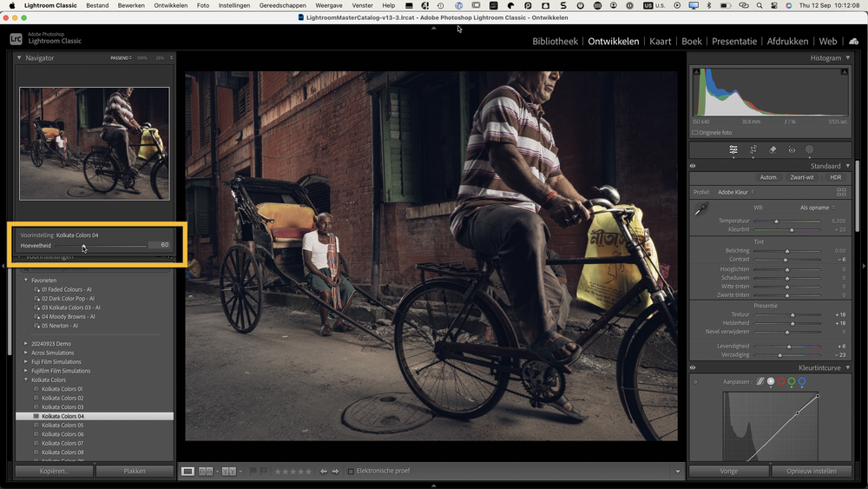Select the blue curve channel
This screenshot has height=489, width=868.
coord(802,381)
